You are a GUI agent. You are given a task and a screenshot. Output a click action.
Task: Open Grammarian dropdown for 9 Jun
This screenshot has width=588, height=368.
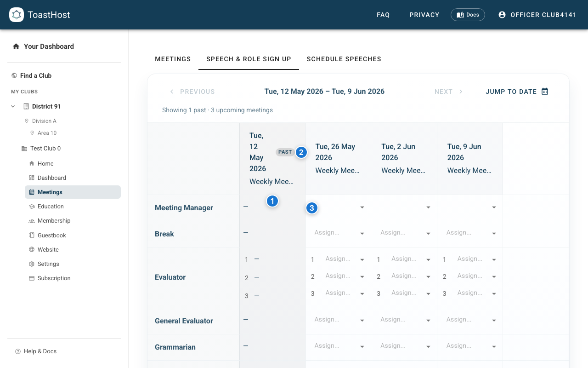click(470, 346)
